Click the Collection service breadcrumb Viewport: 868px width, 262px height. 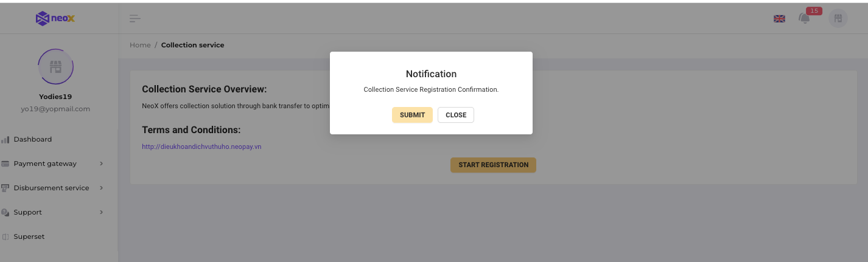pyautogui.click(x=192, y=45)
